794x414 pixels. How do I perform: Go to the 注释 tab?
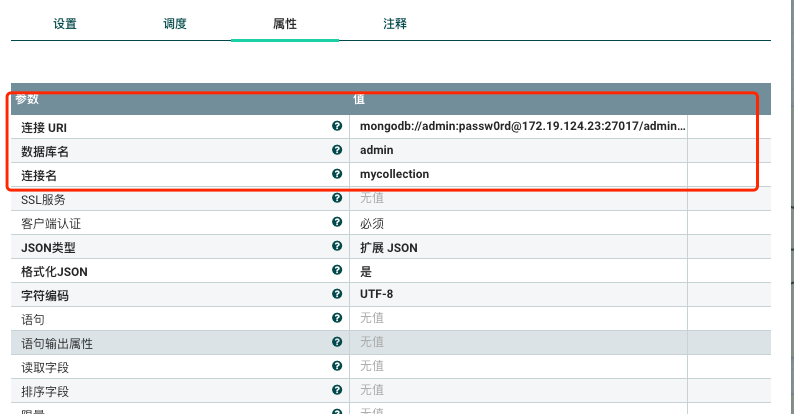point(394,24)
